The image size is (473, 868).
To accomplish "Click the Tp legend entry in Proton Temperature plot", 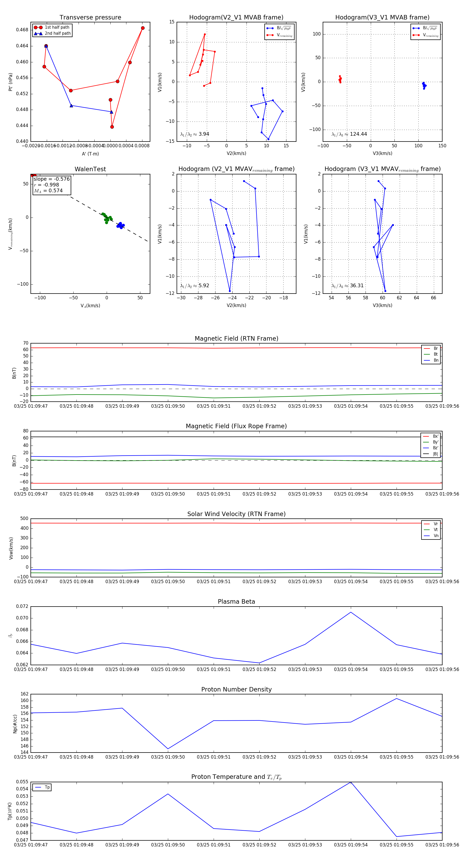I will click(42, 787).
